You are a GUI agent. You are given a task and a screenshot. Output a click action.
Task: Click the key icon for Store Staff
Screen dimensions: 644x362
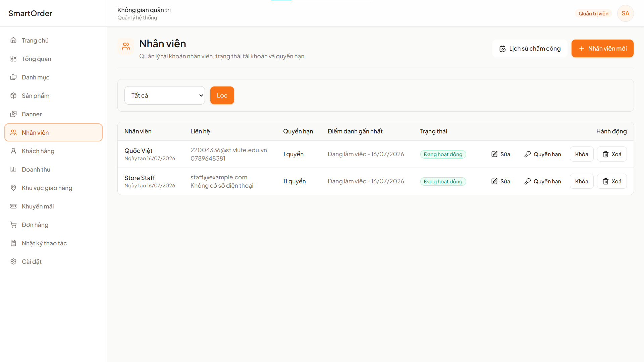[528, 181]
